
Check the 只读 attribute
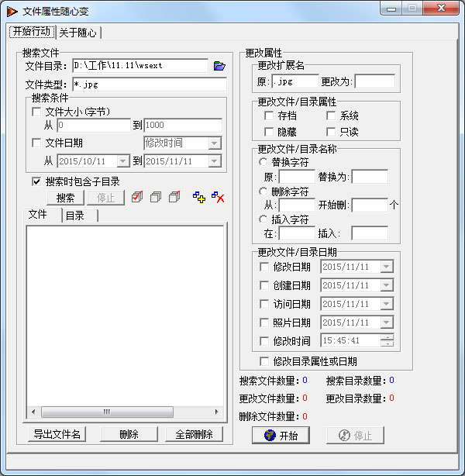tap(331, 132)
